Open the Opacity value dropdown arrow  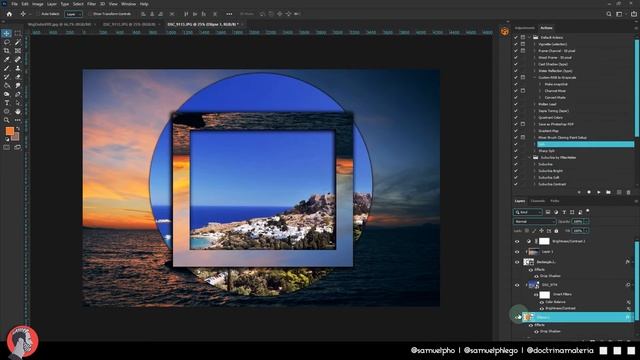(587, 221)
